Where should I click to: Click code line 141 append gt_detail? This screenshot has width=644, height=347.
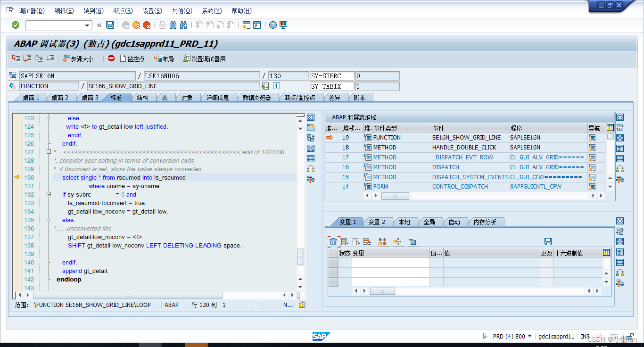click(85, 271)
